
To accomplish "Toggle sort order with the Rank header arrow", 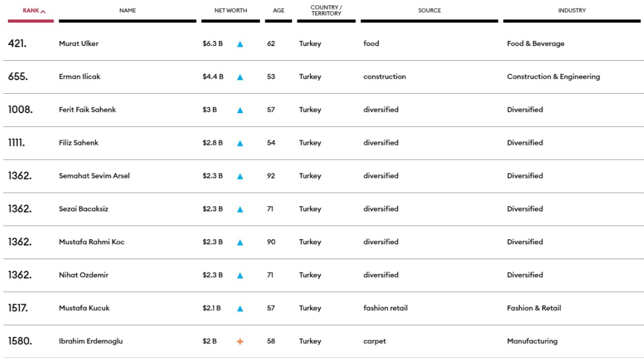I will coord(43,11).
